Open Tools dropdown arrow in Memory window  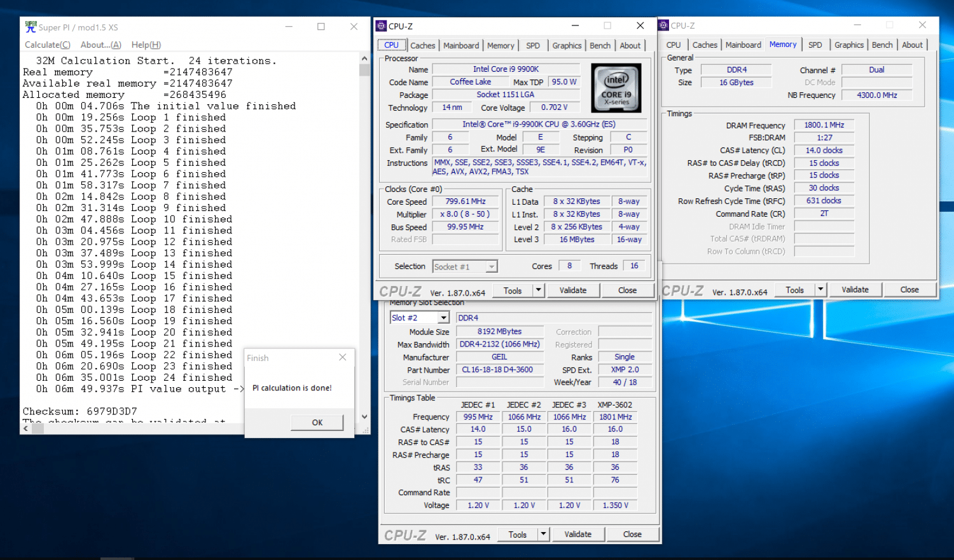[x=821, y=290]
